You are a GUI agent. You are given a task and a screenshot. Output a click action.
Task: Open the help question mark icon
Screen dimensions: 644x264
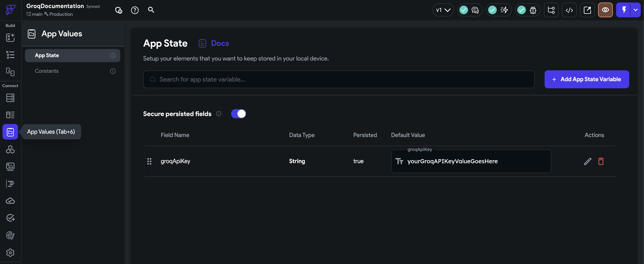click(135, 10)
